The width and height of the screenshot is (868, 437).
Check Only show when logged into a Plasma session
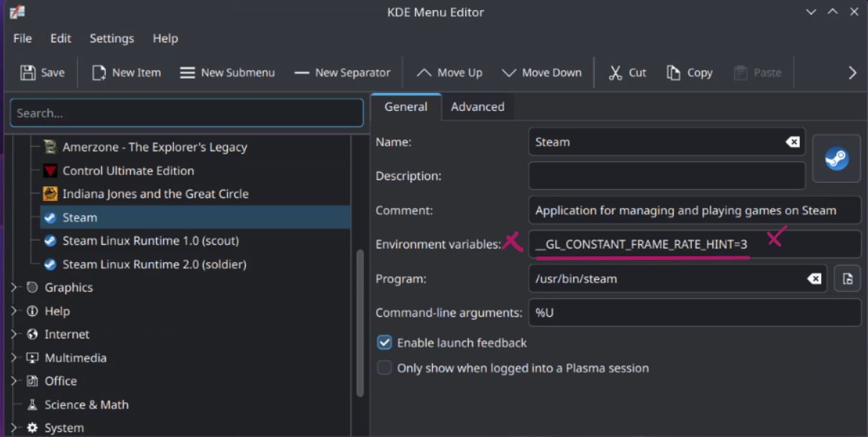coord(384,367)
